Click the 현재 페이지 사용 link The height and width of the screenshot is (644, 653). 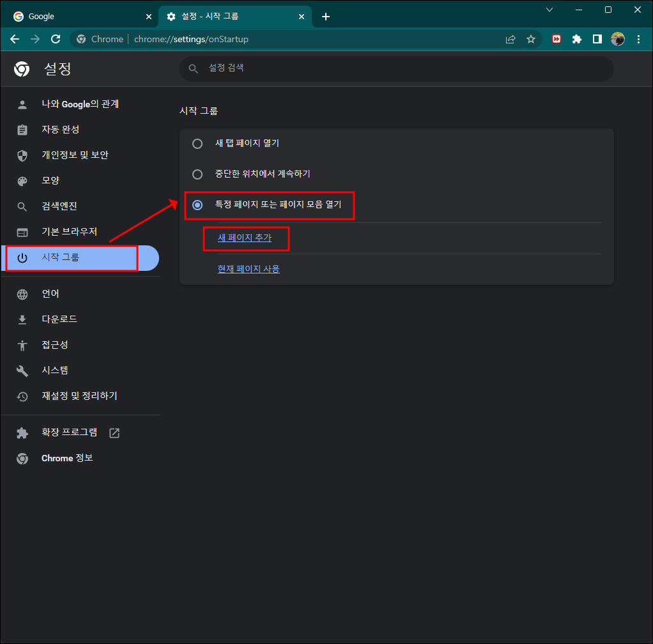point(248,269)
